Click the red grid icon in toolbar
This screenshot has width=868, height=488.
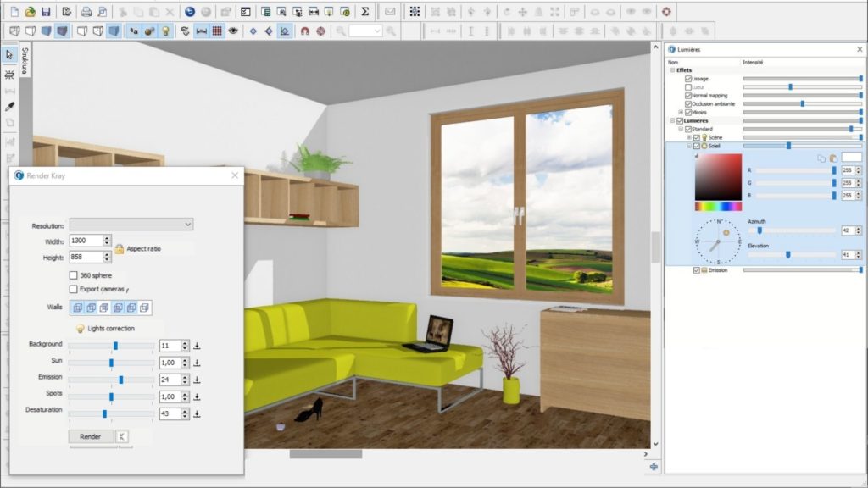coord(217,30)
